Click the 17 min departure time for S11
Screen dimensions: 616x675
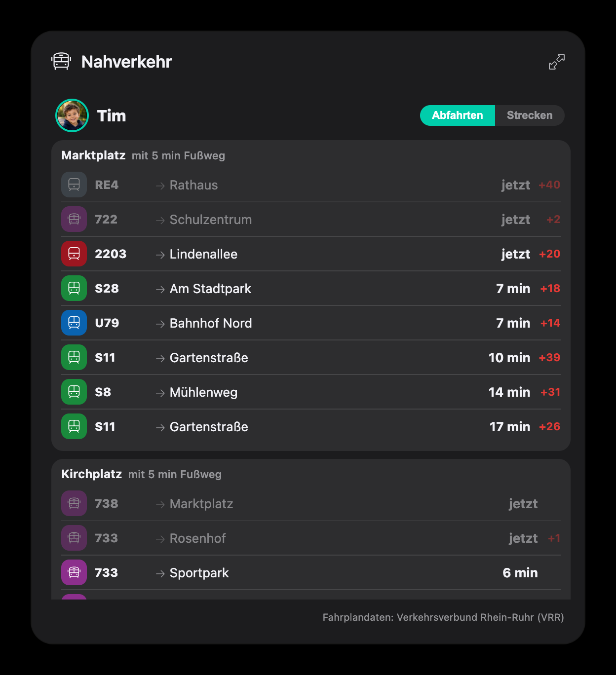tap(510, 427)
